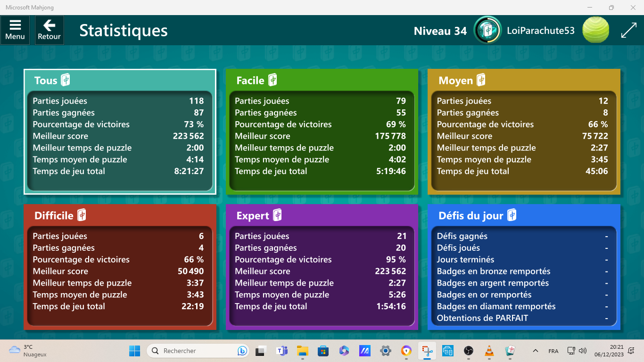Click the Niveau 34 label
The image size is (644, 362).
[x=440, y=31]
